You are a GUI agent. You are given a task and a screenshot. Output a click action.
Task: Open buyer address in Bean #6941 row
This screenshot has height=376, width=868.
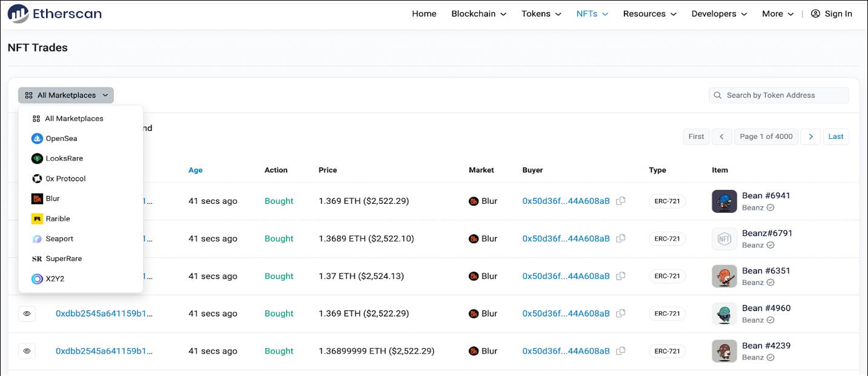[x=566, y=201]
